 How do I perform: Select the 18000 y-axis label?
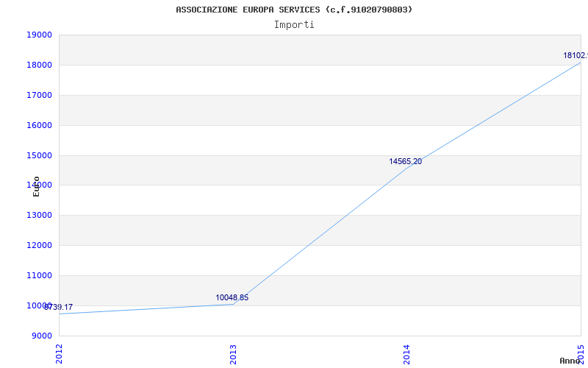(x=39, y=65)
